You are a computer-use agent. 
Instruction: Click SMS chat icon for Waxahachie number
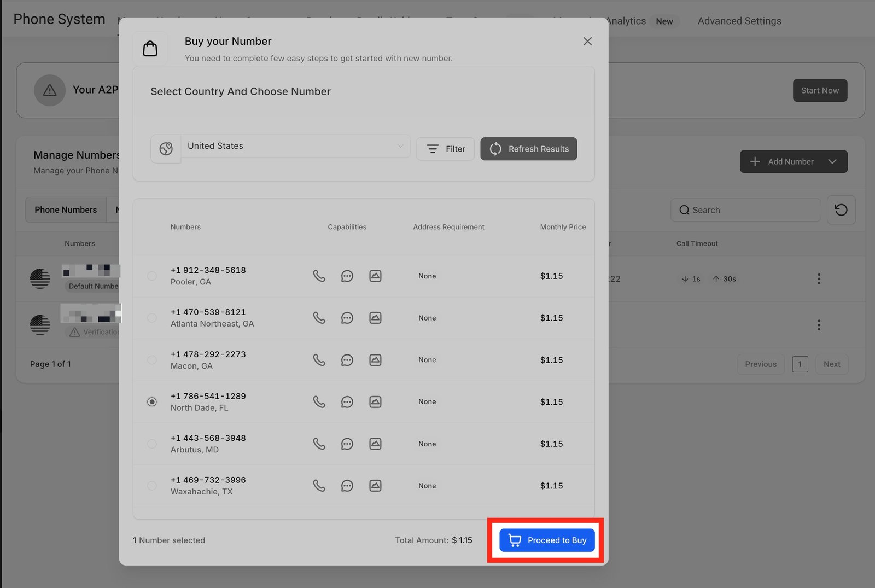347,486
